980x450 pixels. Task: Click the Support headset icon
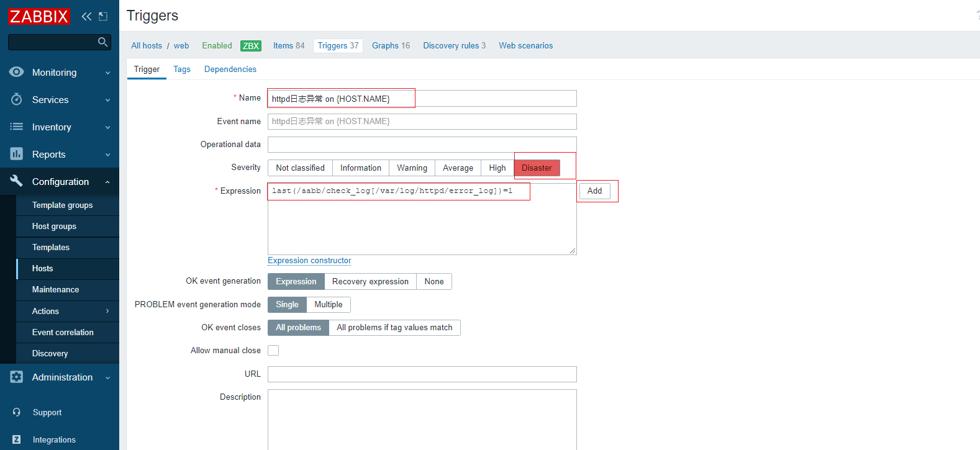pyautogui.click(x=17, y=412)
